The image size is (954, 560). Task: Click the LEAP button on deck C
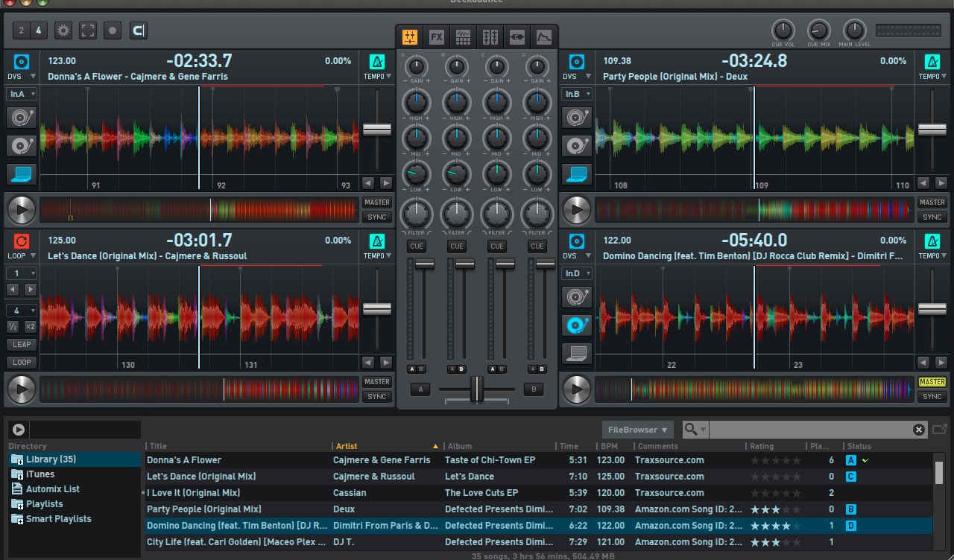[x=22, y=345]
